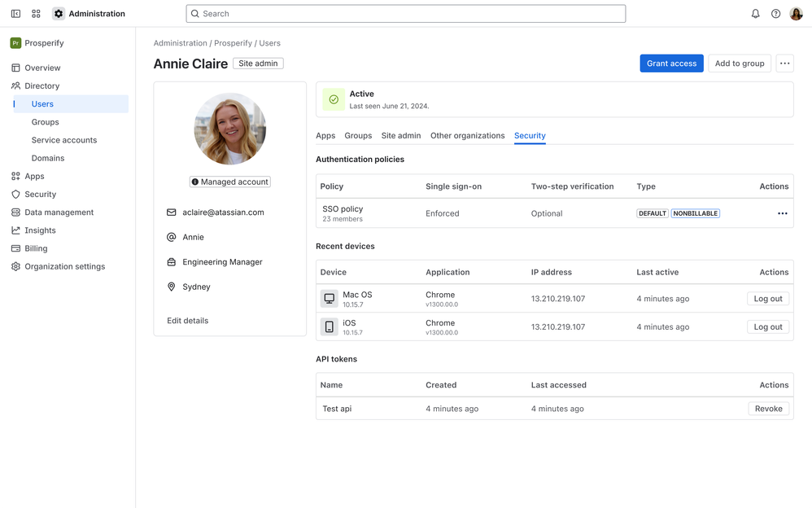Switch to the Site admin tab
The width and height of the screenshot is (812, 508).
(x=401, y=136)
